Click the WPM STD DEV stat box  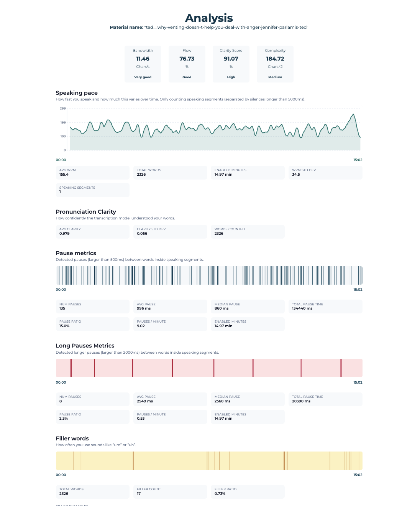pos(325,172)
